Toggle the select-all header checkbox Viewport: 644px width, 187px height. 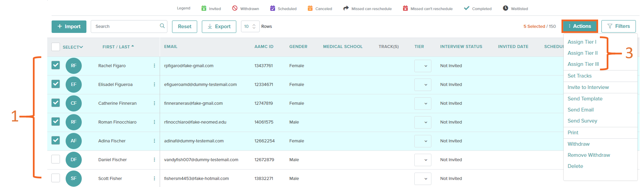(55, 47)
